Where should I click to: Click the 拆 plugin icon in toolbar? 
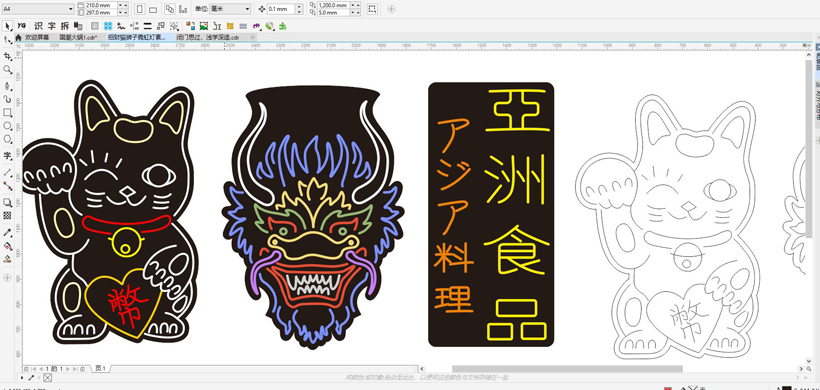pos(65,26)
